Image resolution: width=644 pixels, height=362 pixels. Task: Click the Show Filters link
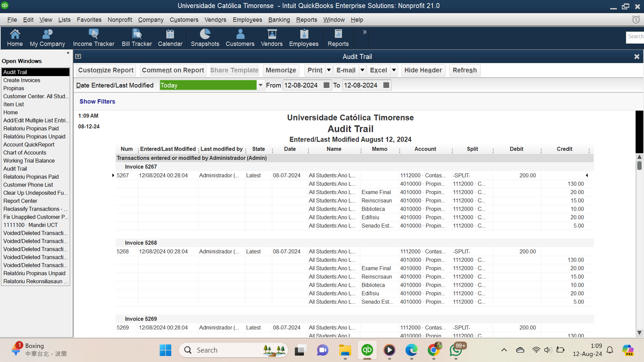point(97,102)
